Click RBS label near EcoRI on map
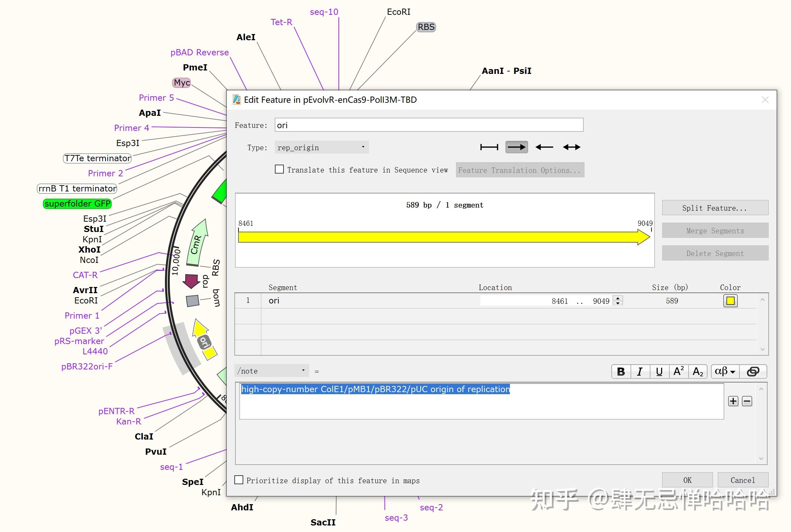791x532 pixels. point(426,27)
